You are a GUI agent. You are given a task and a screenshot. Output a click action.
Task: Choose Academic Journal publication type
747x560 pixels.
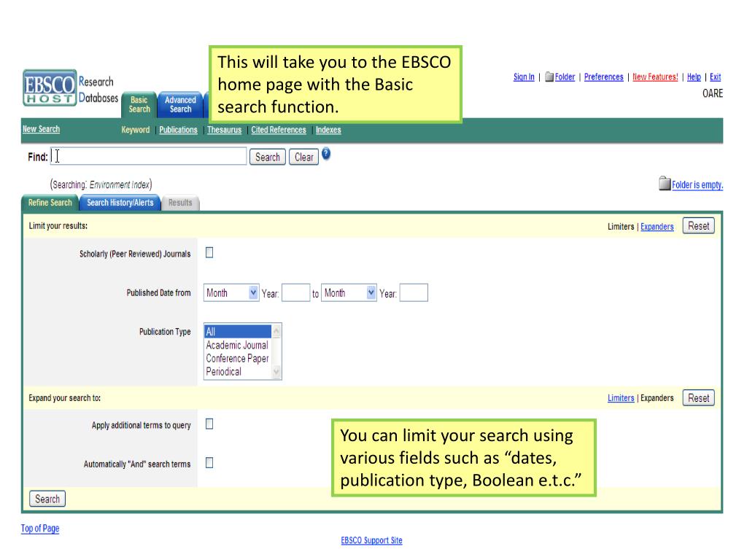[237, 345]
